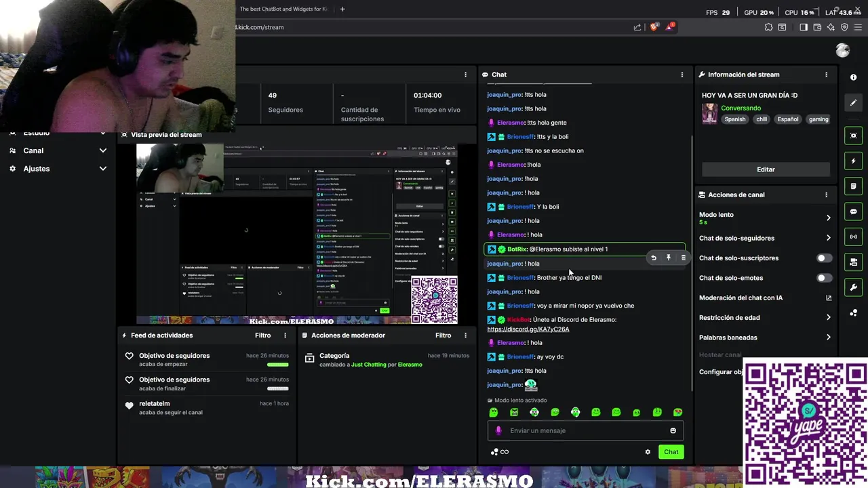Open the notes document icon in right sidebar
Viewport: 868px width, 488px height.
[x=853, y=186]
